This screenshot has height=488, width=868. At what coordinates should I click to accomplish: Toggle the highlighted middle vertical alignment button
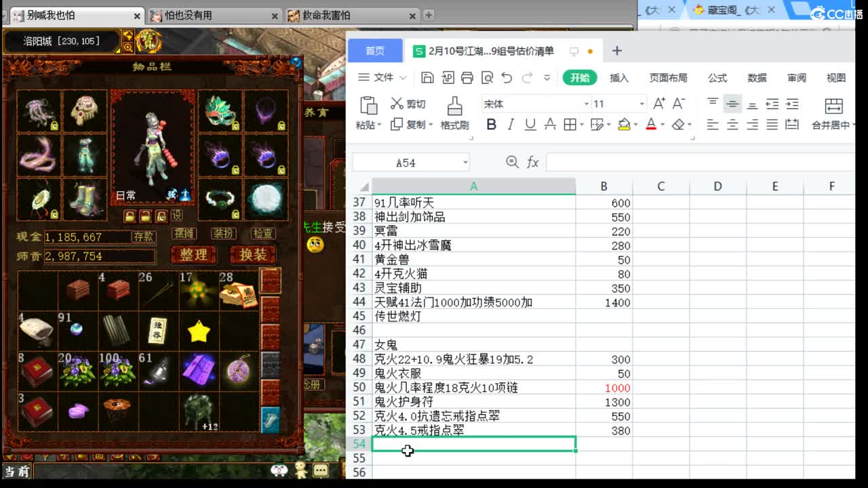(732, 104)
